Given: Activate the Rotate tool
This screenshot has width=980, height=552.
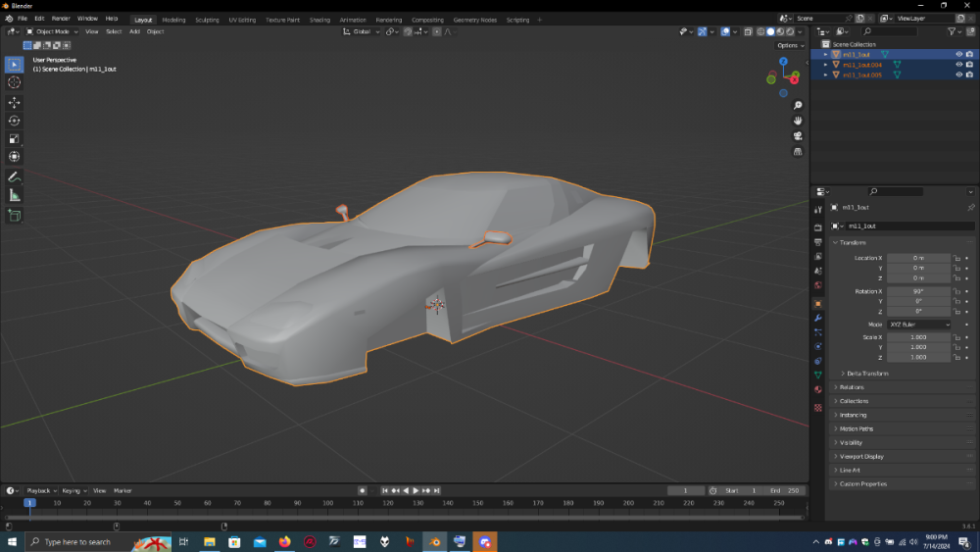Looking at the screenshot, I should [x=15, y=121].
